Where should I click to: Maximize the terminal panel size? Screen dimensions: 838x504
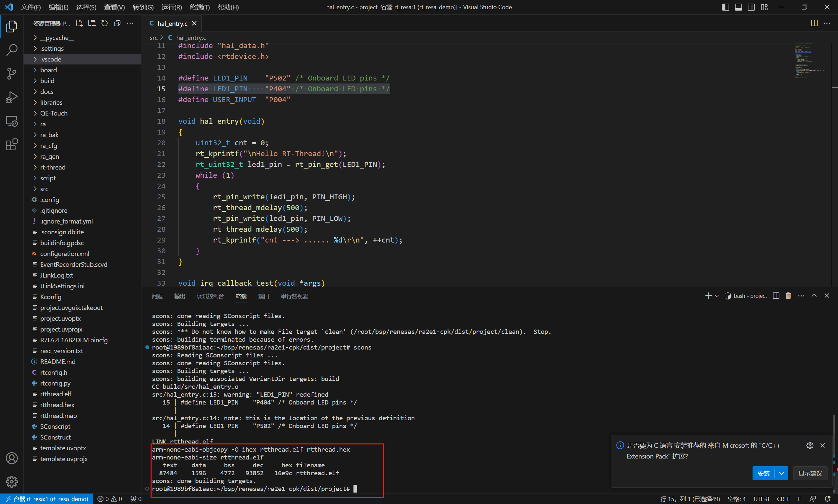point(814,296)
